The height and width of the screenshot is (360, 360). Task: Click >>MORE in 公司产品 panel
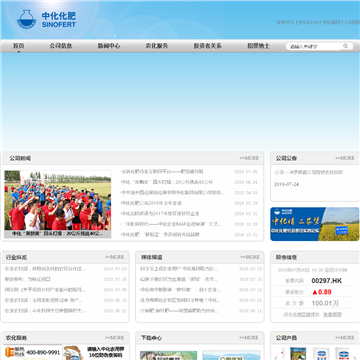click(x=345, y=338)
